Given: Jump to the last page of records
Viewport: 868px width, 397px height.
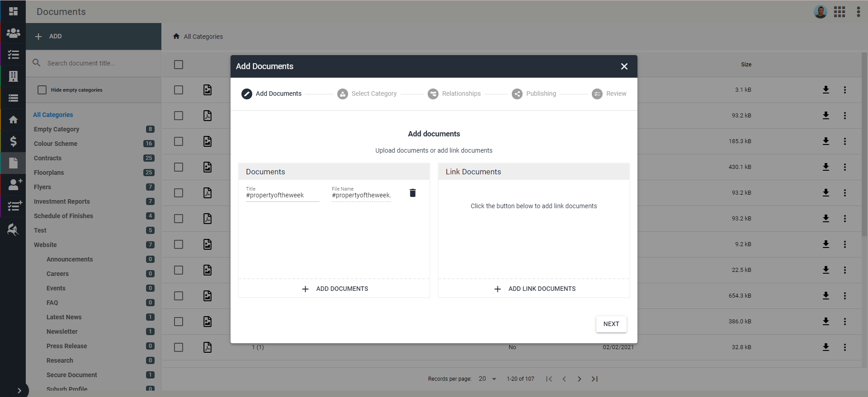Looking at the screenshot, I should [595, 379].
